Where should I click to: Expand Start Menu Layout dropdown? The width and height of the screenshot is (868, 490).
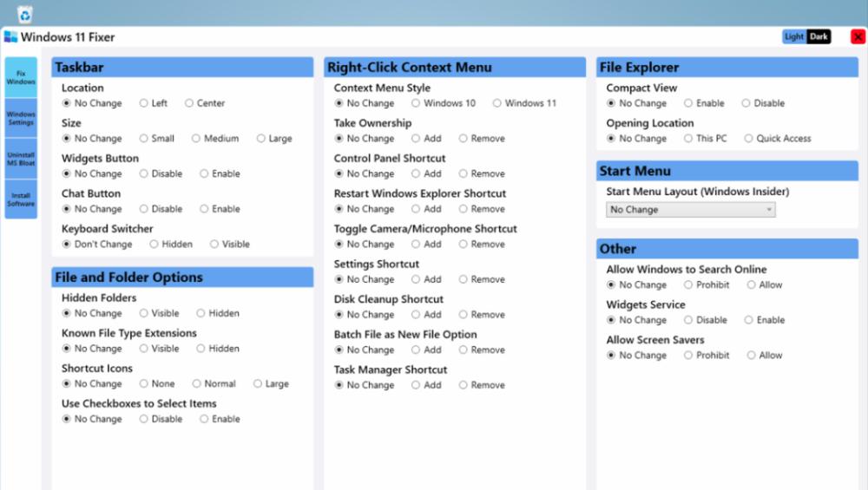[x=690, y=210]
